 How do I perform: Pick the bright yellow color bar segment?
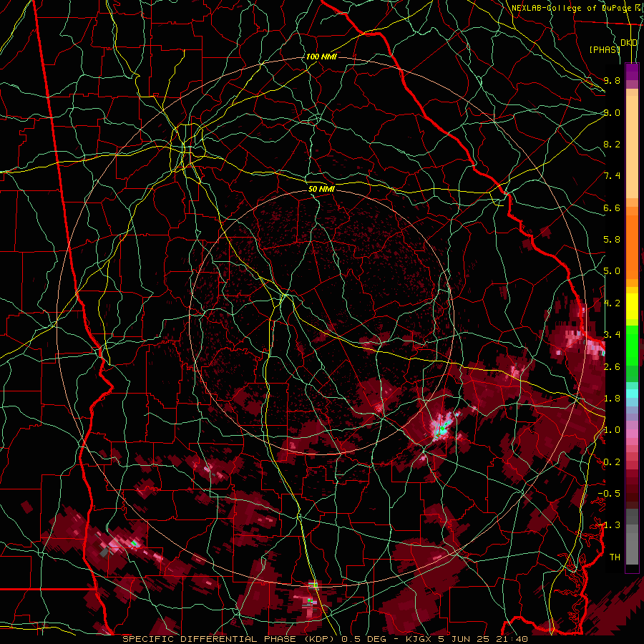coord(632,306)
